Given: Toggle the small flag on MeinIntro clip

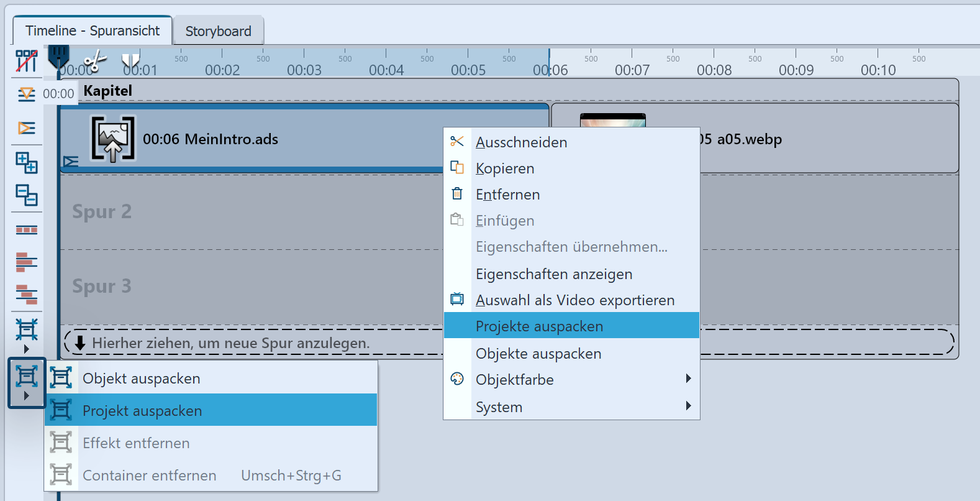Looking at the screenshot, I should tap(71, 162).
